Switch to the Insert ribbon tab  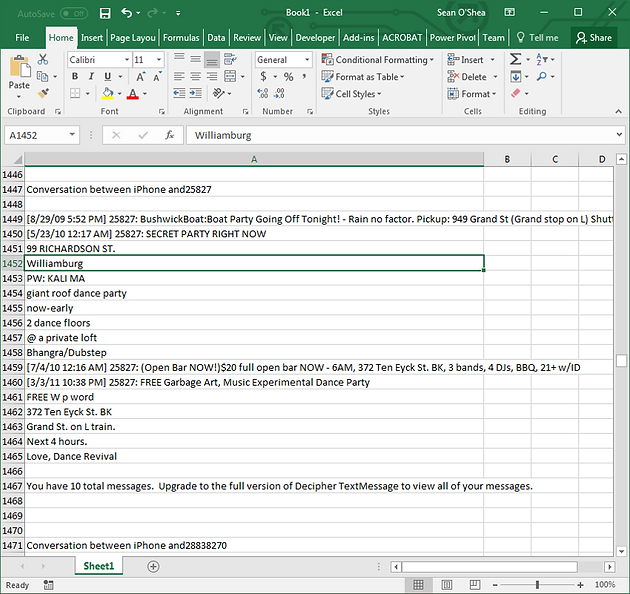(x=92, y=38)
